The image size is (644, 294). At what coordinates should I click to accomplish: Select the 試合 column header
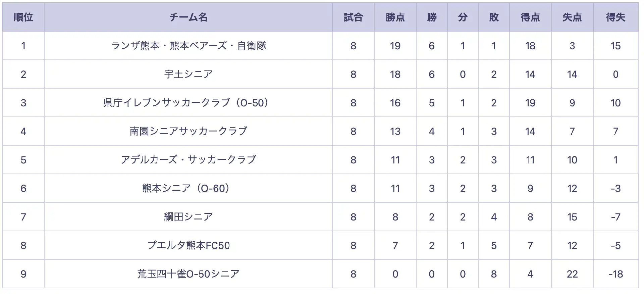pos(353,17)
